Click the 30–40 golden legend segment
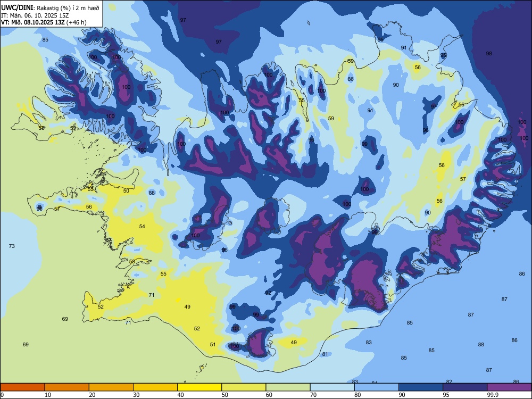This screenshot has height=399, width=532. pyautogui.click(x=155, y=387)
